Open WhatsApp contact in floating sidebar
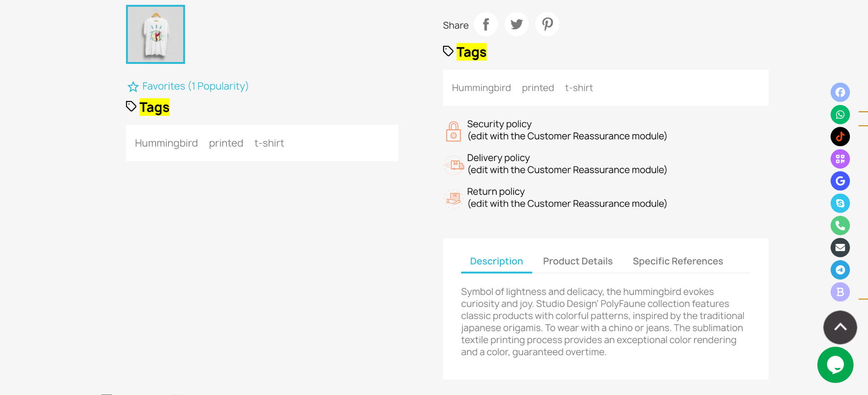 [x=840, y=114]
